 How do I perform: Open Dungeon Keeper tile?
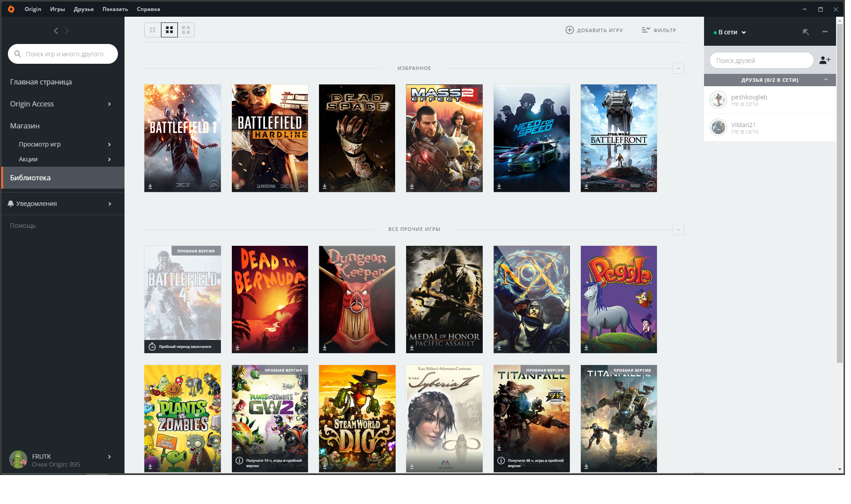coord(357,299)
